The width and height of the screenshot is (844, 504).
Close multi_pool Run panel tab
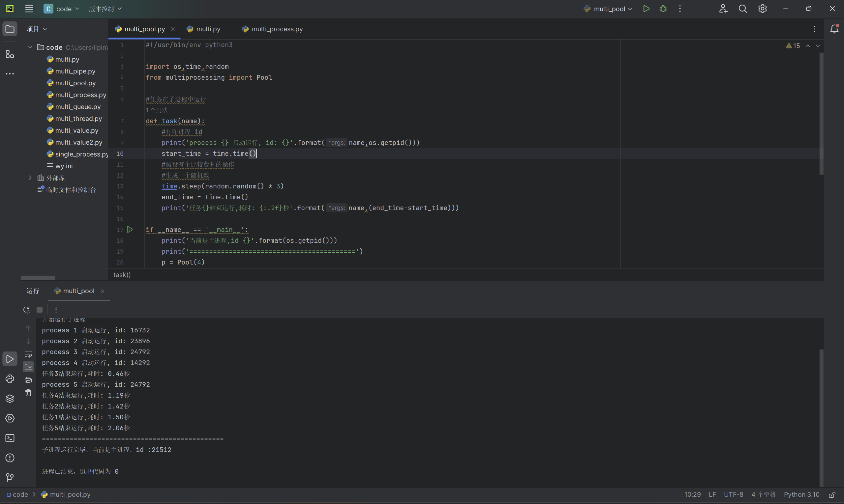point(102,291)
